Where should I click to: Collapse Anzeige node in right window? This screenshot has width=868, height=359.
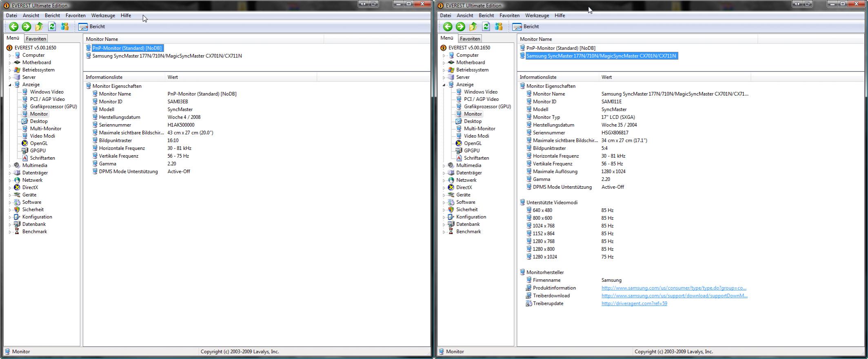tap(444, 85)
